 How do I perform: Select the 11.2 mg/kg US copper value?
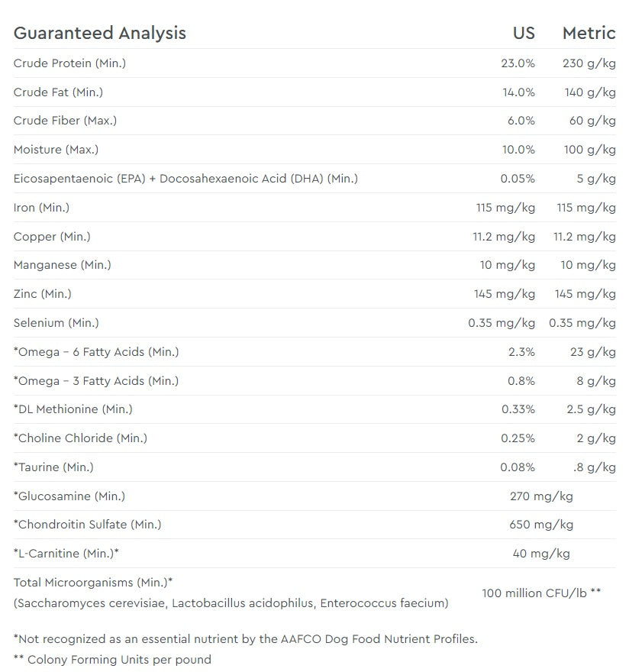pos(504,237)
